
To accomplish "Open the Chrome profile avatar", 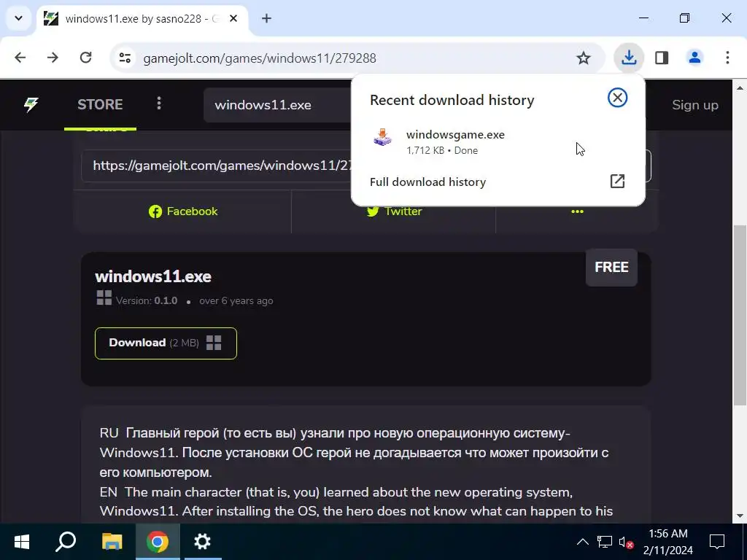I will [x=694, y=58].
